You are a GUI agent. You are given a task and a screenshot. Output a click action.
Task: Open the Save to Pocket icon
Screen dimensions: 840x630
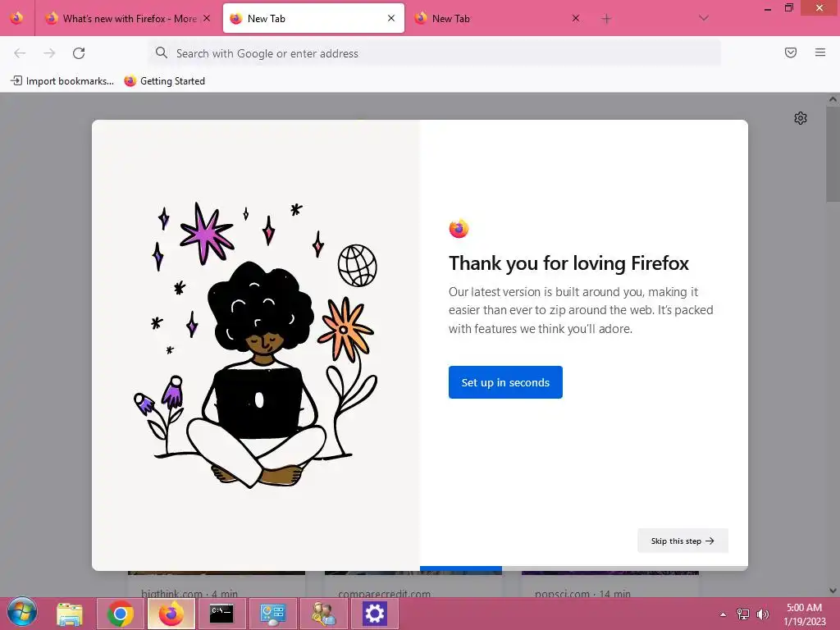[791, 52]
